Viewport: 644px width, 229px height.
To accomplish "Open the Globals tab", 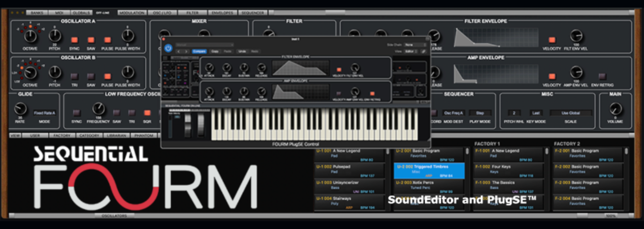I will point(82,13).
